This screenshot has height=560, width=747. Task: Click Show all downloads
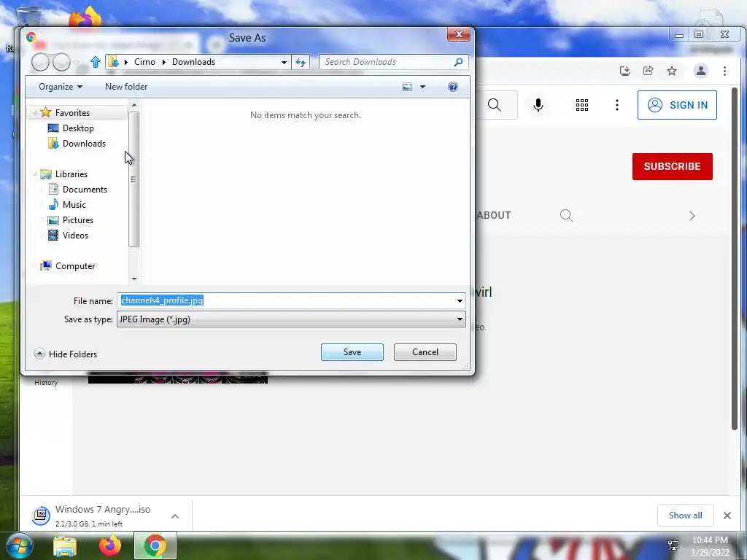pos(685,516)
